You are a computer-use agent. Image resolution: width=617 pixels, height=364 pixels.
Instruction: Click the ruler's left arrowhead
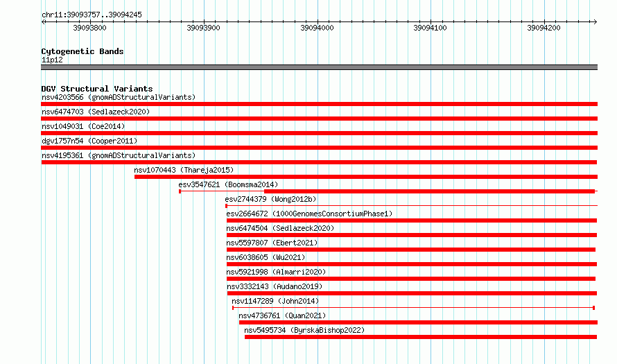(x=43, y=21)
